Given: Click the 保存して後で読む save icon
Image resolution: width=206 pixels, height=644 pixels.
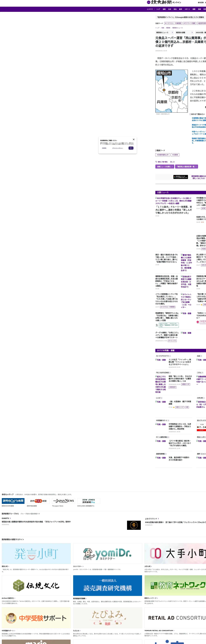Looking at the screenshot, I should click(x=161, y=162).
